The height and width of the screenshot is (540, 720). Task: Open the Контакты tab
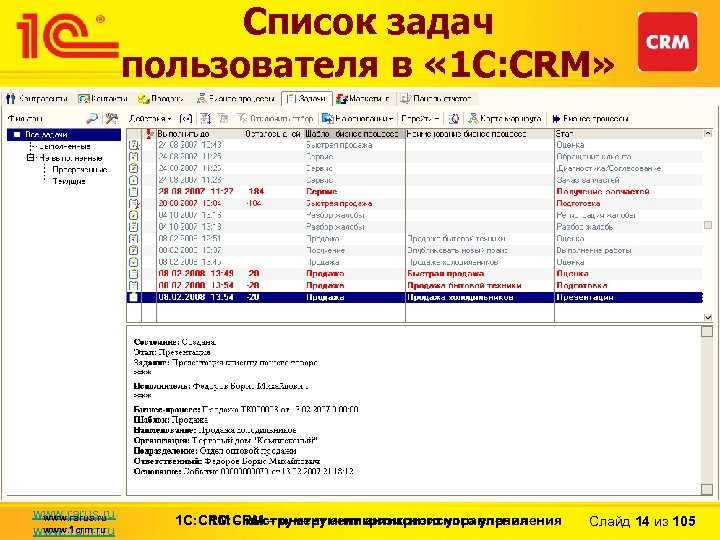tap(103, 99)
